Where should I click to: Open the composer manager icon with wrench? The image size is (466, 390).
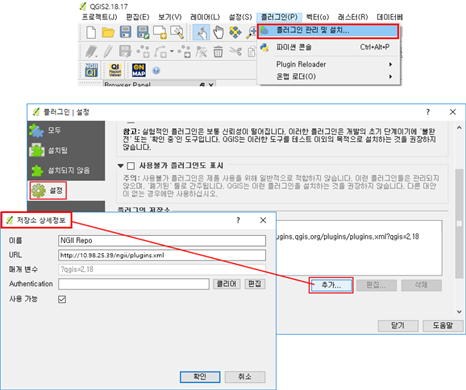pyautogui.click(x=177, y=32)
